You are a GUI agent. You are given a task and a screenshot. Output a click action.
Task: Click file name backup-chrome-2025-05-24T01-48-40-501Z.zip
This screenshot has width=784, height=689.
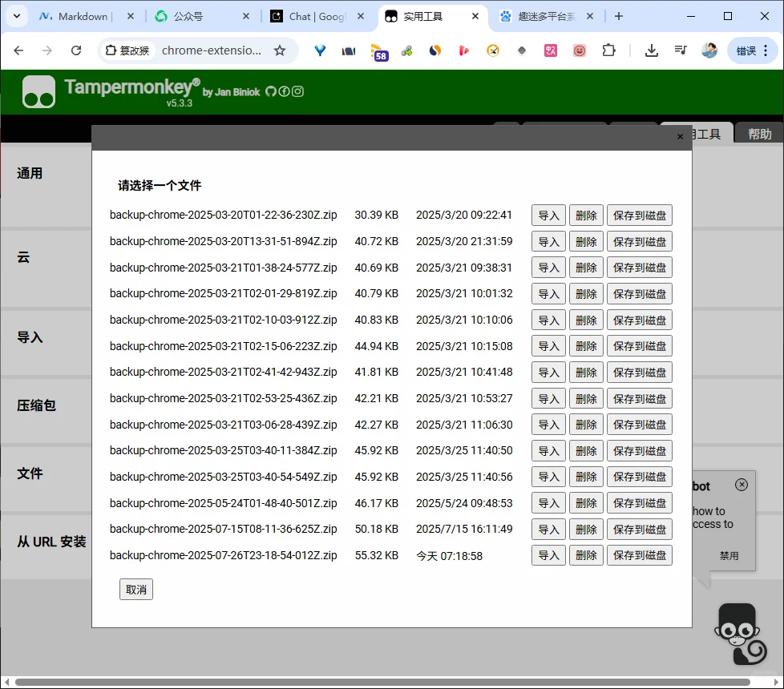pos(224,503)
